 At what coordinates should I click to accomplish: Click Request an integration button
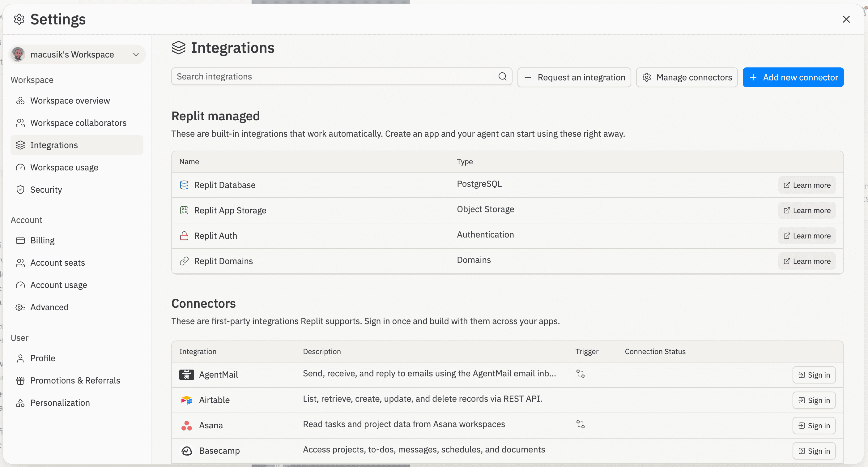(574, 77)
